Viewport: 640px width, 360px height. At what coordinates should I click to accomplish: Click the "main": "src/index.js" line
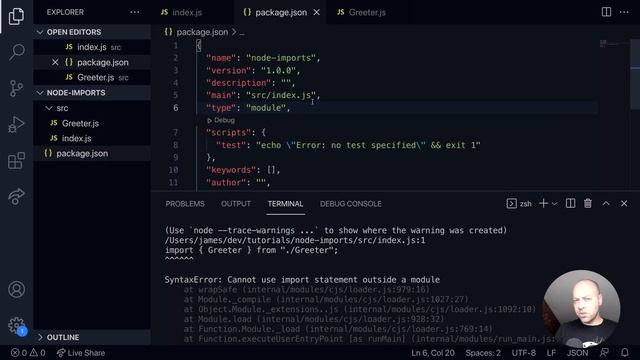coord(263,95)
